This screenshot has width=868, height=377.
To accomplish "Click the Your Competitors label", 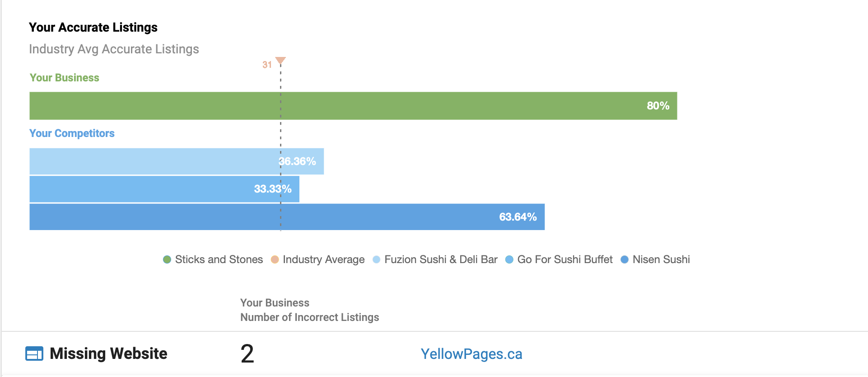I will click(72, 133).
